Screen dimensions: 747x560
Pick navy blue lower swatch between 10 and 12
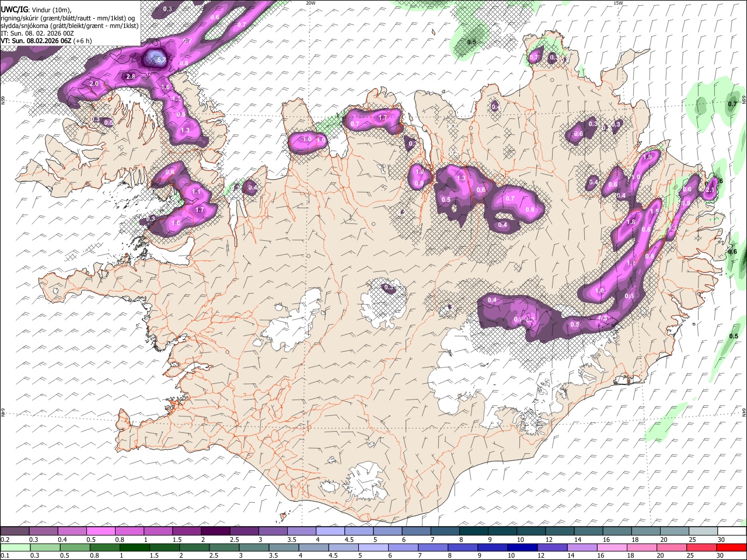522,547
